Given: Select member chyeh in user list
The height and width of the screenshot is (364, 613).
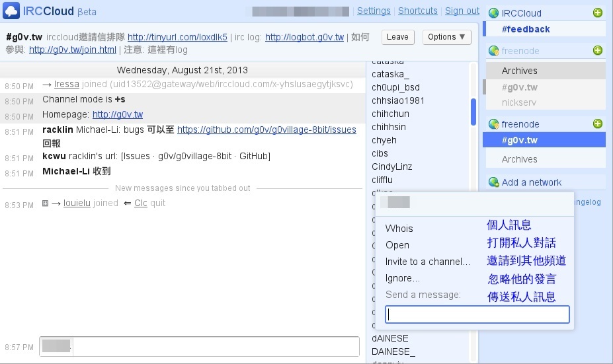Looking at the screenshot, I should (x=384, y=140).
